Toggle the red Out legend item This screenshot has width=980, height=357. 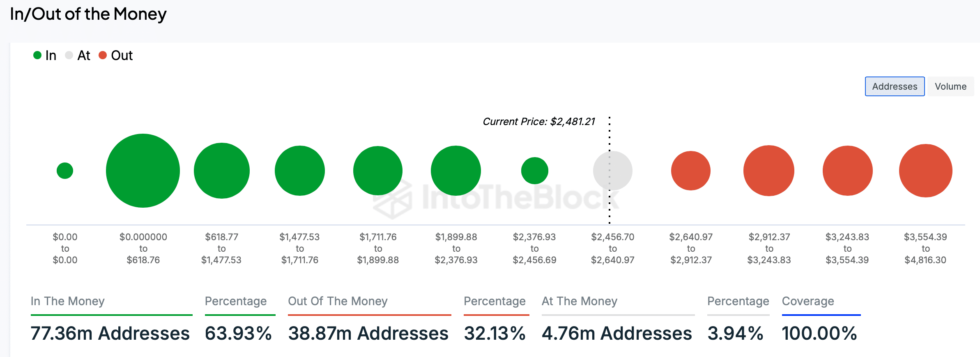click(116, 56)
